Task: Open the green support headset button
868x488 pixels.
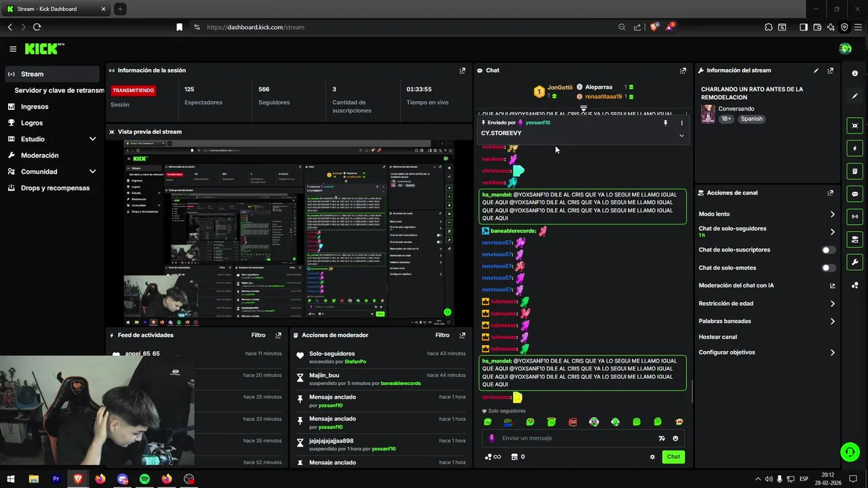Action: point(849,451)
